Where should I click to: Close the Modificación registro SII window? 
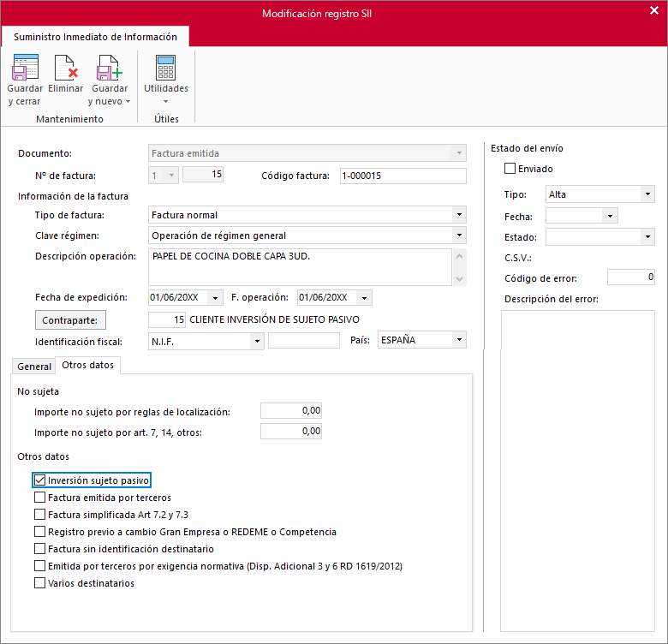click(x=654, y=10)
